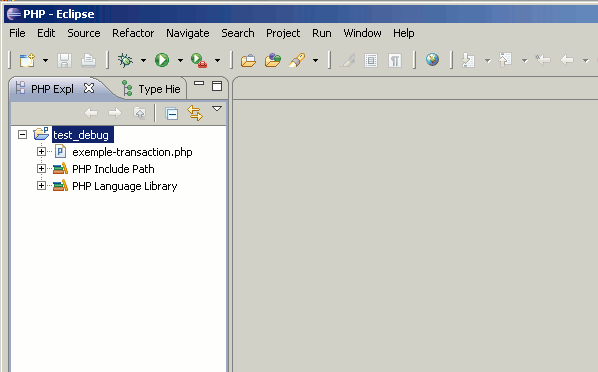Click the Search flashlight icon
The width and height of the screenshot is (598, 372).
(x=297, y=60)
